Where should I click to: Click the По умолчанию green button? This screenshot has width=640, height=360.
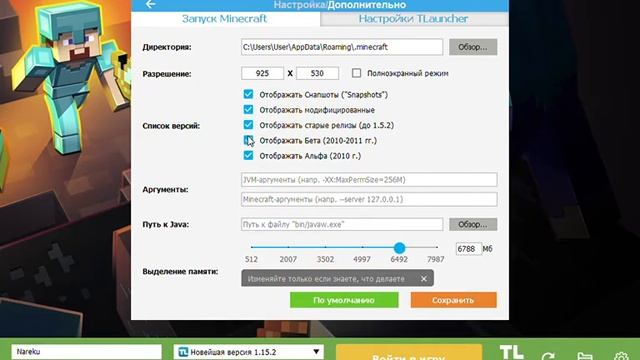coord(344,300)
